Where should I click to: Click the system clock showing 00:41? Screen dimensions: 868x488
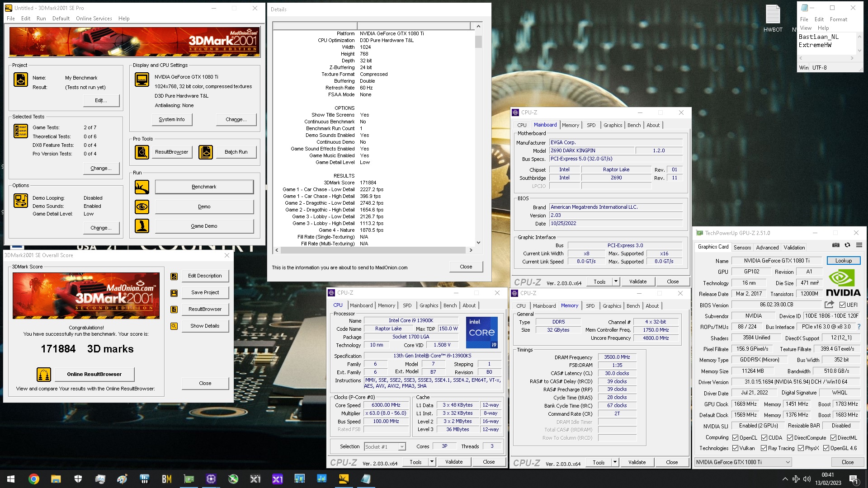pos(828,475)
